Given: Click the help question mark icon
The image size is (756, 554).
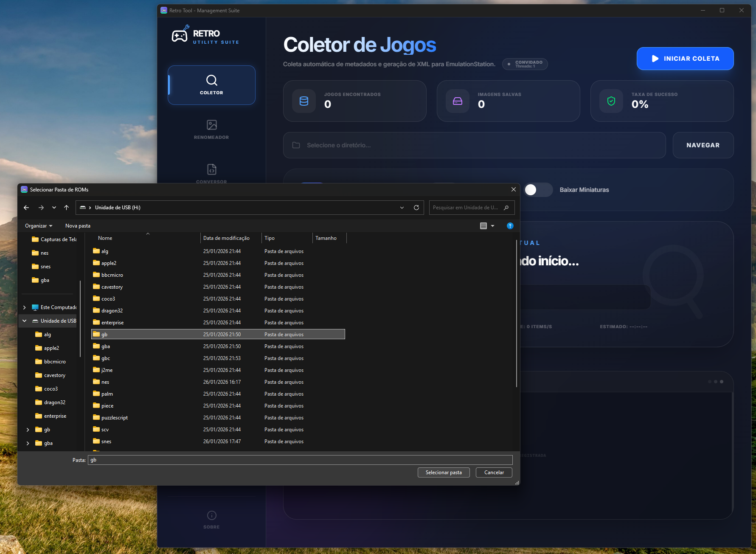Looking at the screenshot, I should [x=510, y=226].
